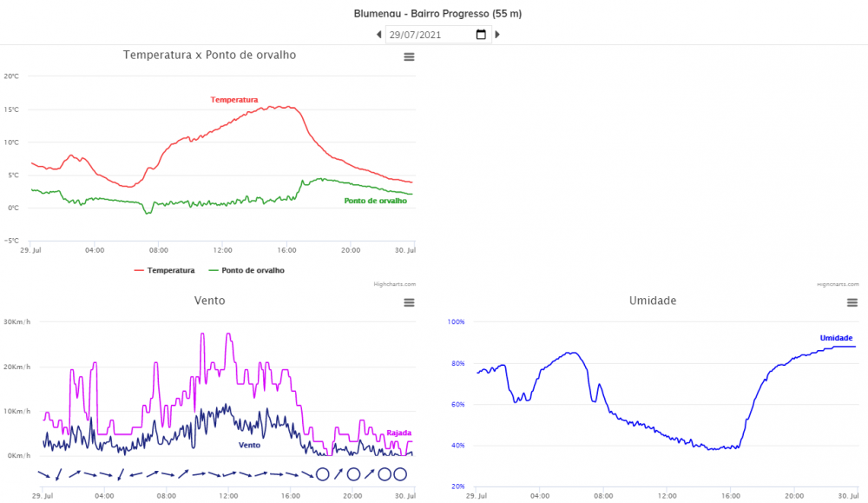Go to previous day arrow
The width and height of the screenshot is (868, 503).
378,35
